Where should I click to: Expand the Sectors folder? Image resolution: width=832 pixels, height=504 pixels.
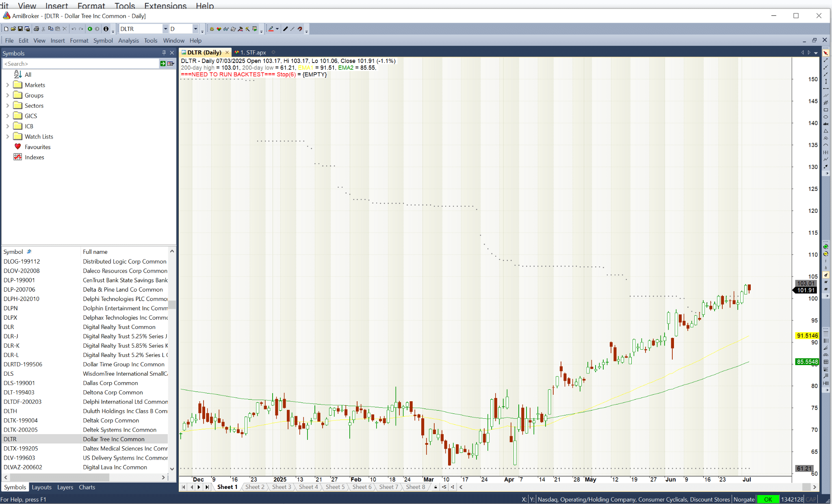[x=7, y=106]
